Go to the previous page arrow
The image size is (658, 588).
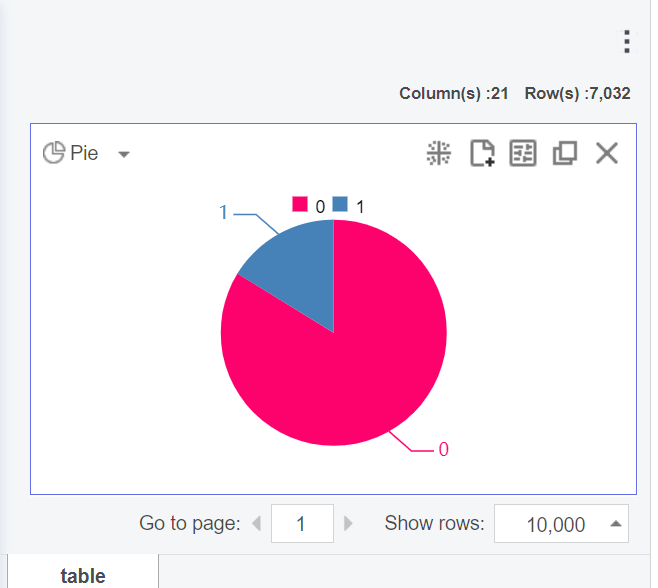coord(256,523)
